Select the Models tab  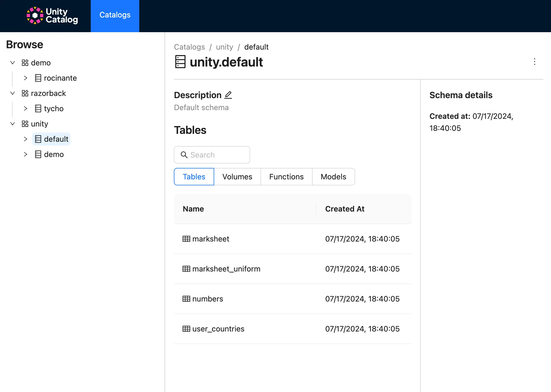coord(333,177)
